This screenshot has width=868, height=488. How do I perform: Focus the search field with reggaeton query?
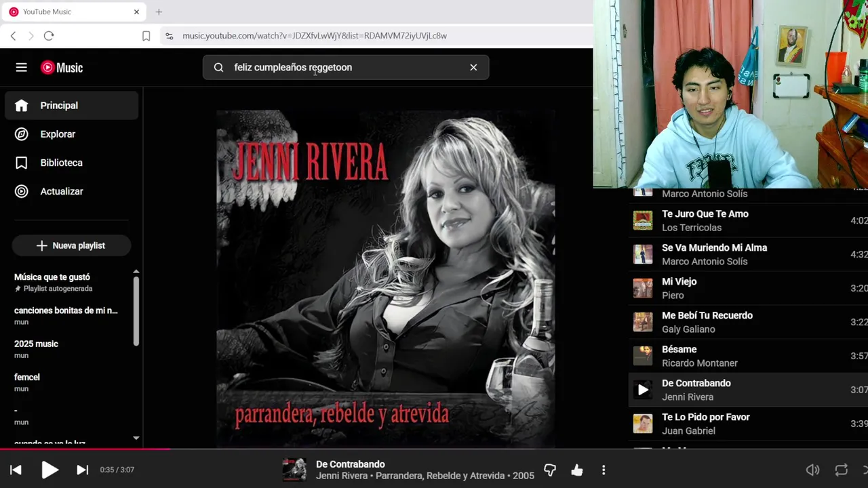(x=346, y=67)
